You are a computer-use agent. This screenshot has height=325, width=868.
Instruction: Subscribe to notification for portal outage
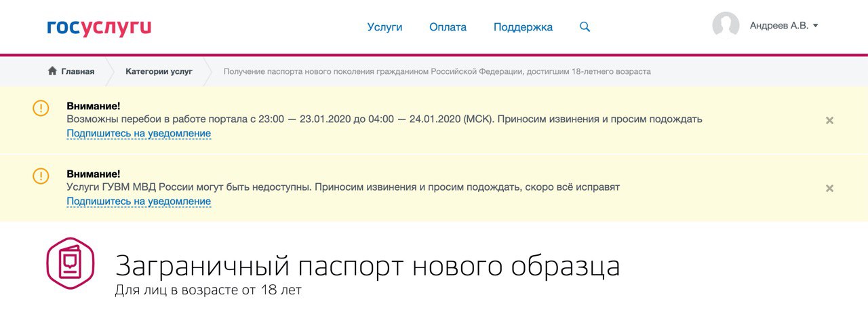(139, 134)
